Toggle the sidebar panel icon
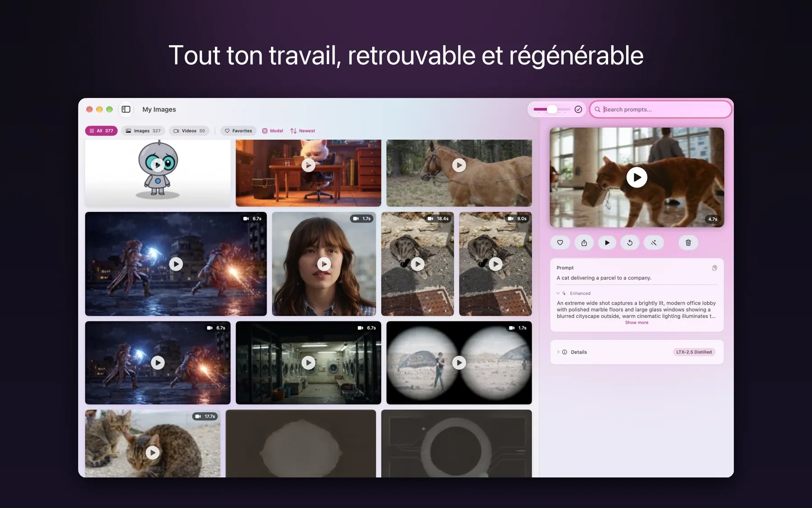The width and height of the screenshot is (812, 508). click(126, 109)
